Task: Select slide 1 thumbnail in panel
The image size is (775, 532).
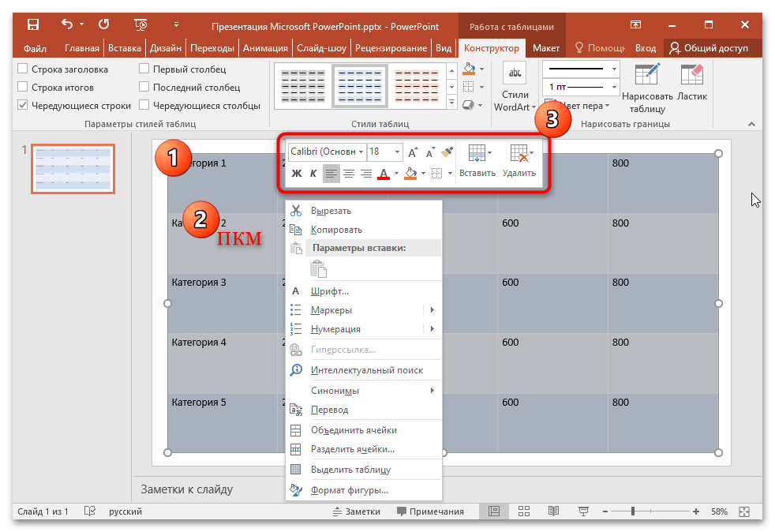Action: pyautogui.click(x=73, y=169)
